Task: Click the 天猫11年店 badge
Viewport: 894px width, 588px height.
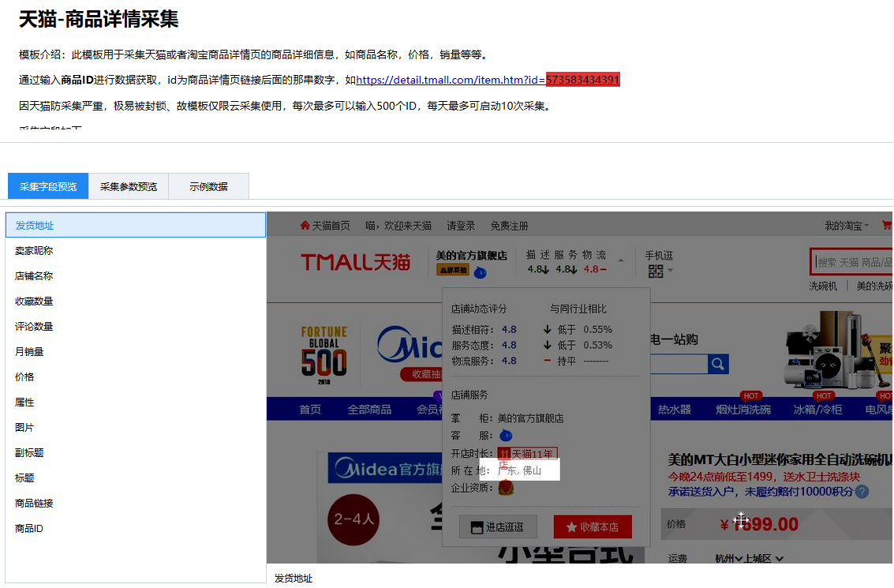Action: click(x=527, y=454)
